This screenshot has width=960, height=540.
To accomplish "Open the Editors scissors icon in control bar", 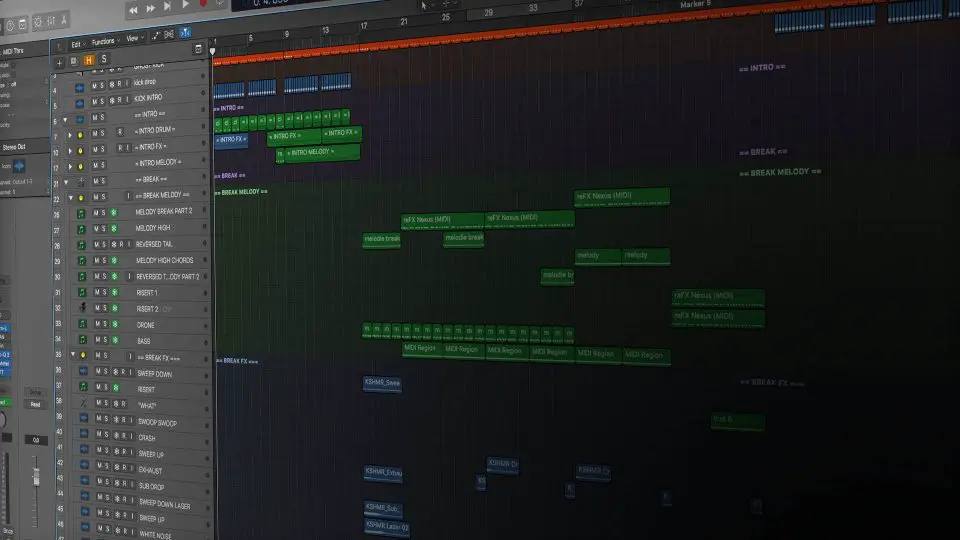I will click(64, 20).
